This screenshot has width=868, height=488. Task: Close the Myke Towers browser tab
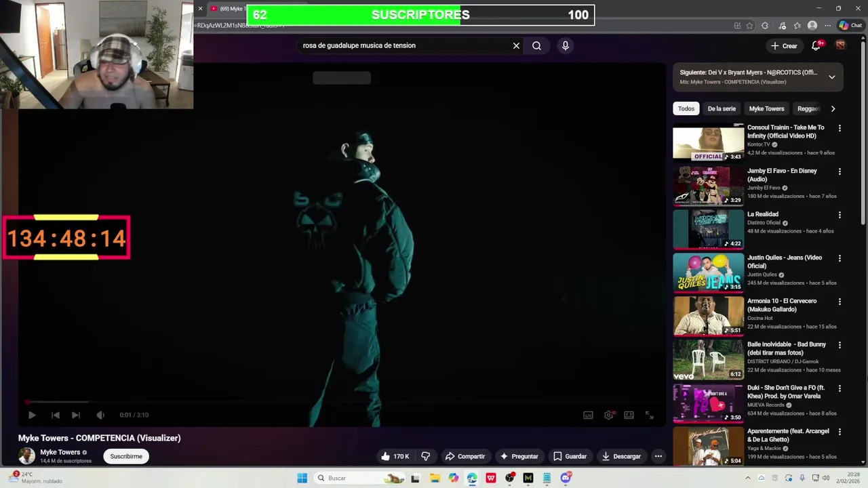pyautogui.click(x=200, y=9)
